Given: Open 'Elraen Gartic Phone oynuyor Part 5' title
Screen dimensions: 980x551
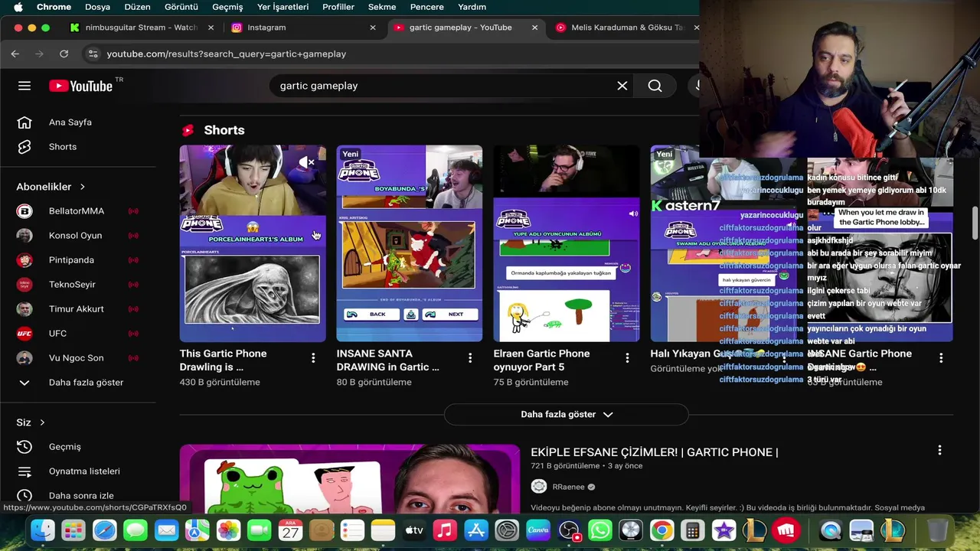Looking at the screenshot, I should pos(541,360).
